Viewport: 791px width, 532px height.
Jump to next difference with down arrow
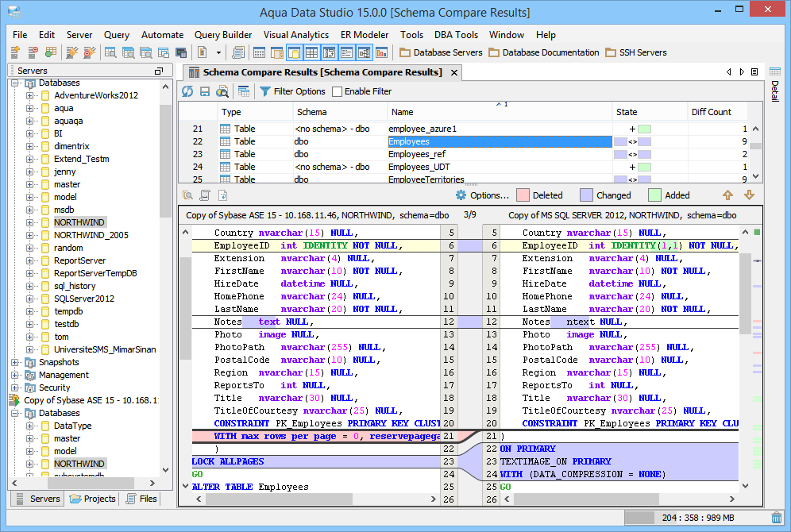tap(749, 195)
